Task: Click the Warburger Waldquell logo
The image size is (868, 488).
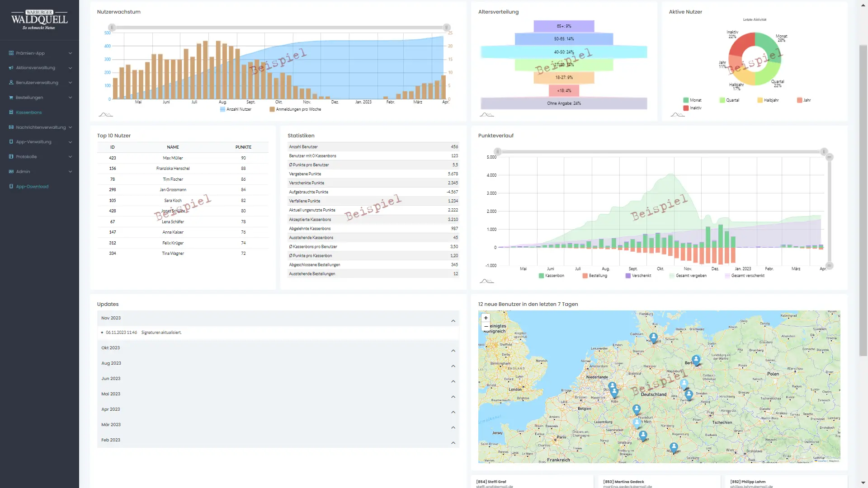Action: [x=39, y=20]
